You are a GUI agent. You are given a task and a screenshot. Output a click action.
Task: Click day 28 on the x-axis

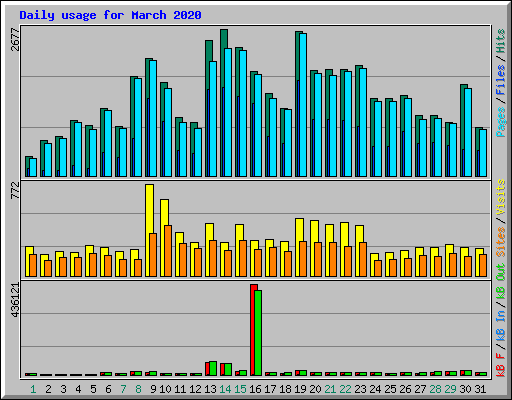pyautogui.click(x=435, y=389)
